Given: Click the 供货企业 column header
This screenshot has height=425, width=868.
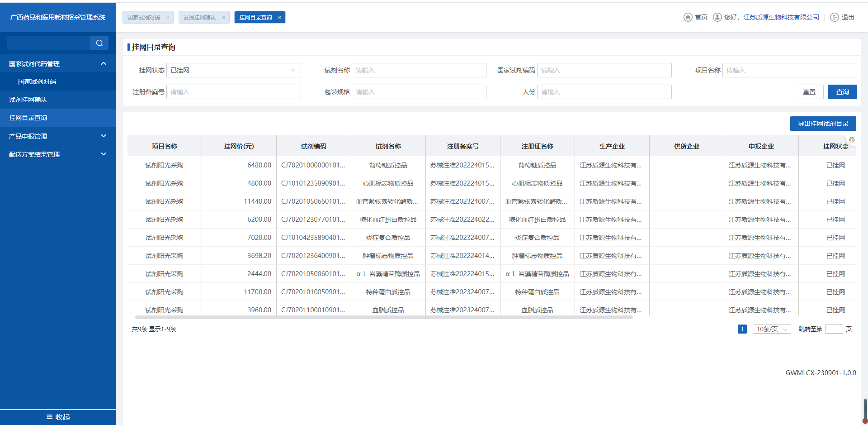Looking at the screenshot, I should 687,146.
